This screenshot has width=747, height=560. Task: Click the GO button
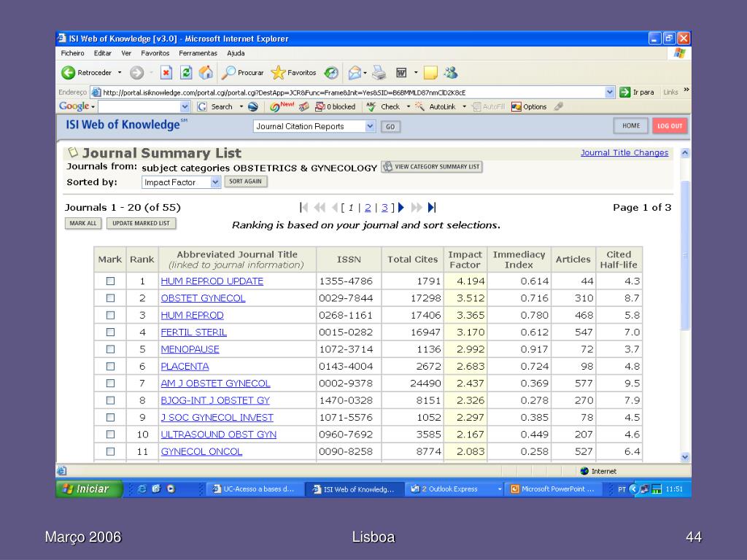[x=390, y=127]
